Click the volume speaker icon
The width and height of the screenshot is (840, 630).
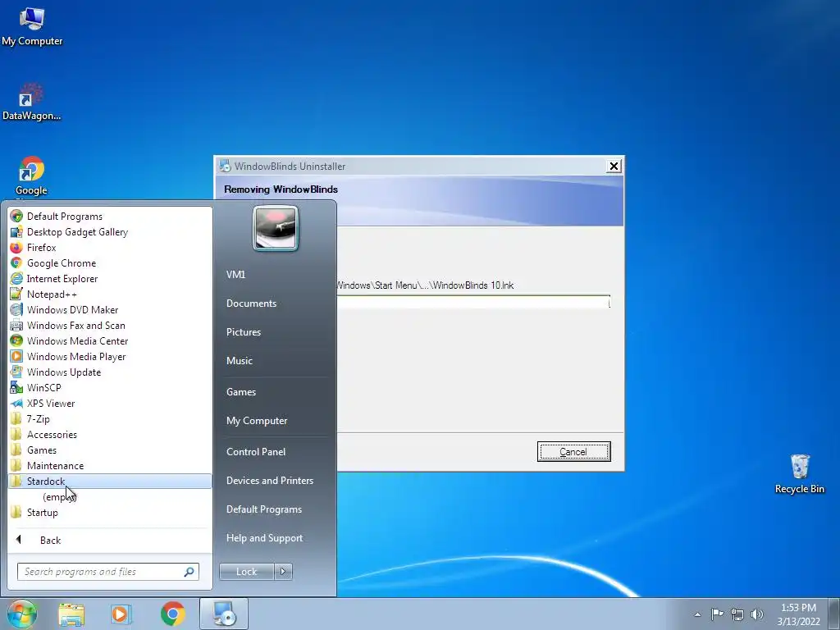tap(756, 614)
